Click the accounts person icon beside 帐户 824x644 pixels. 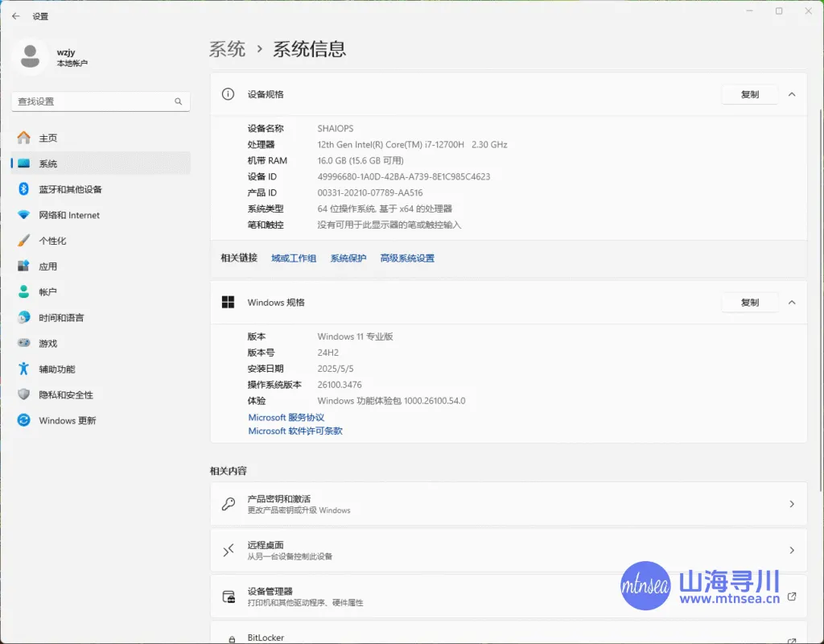pos(23,291)
